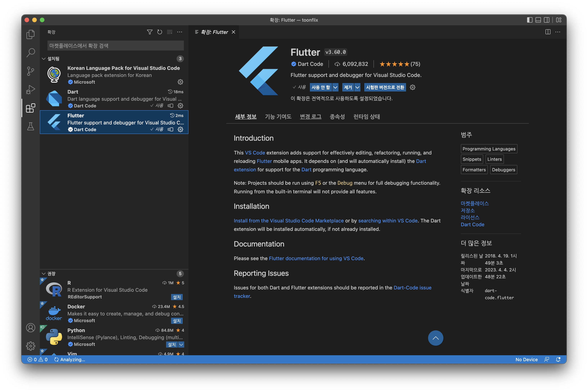Screen dimensions: 588x392
Task: Open Run and Debug view
Action: tap(30, 90)
